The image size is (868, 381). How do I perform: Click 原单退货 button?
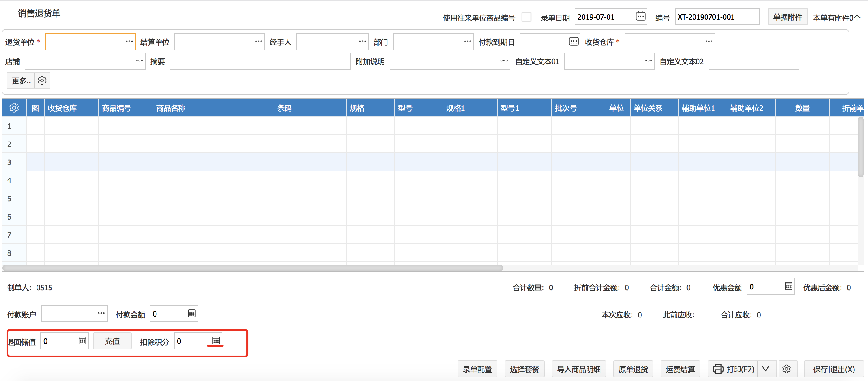click(x=633, y=369)
